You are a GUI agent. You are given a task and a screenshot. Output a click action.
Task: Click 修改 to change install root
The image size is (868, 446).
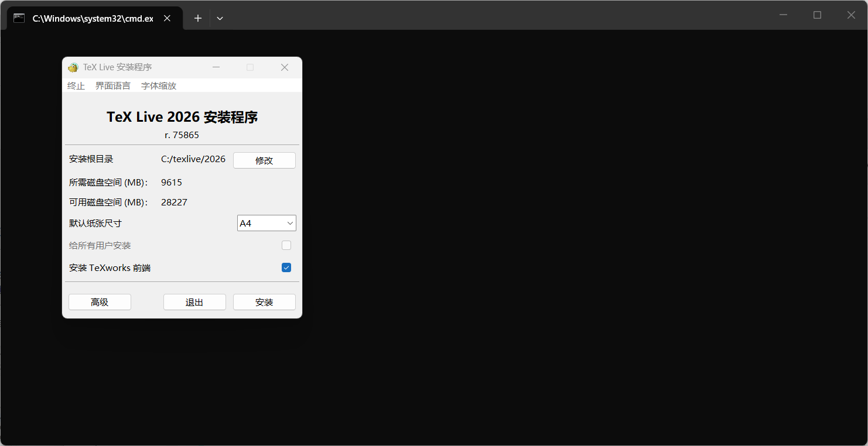click(x=264, y=160)
